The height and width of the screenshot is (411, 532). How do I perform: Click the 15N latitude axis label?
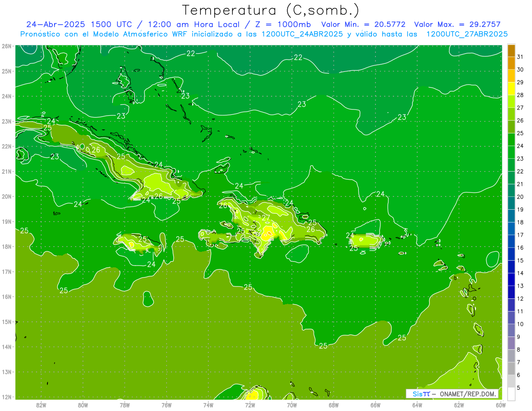[6, 321]
